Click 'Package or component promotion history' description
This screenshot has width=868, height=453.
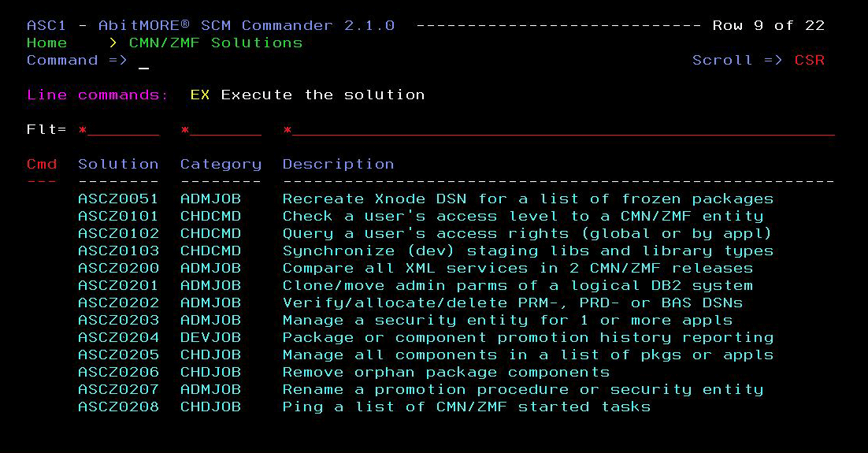(528, 338)
